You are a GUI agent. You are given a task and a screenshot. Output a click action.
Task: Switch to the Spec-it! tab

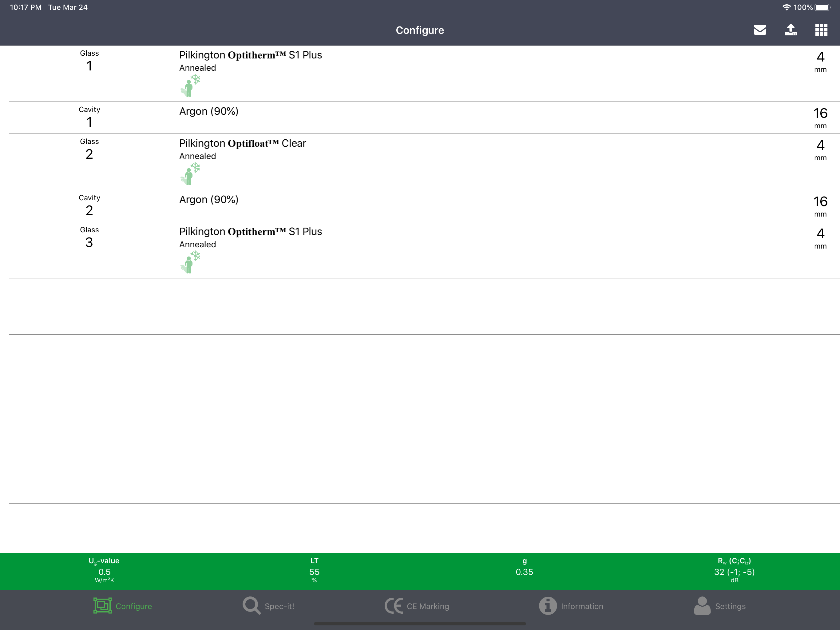(x=268, y=606)
